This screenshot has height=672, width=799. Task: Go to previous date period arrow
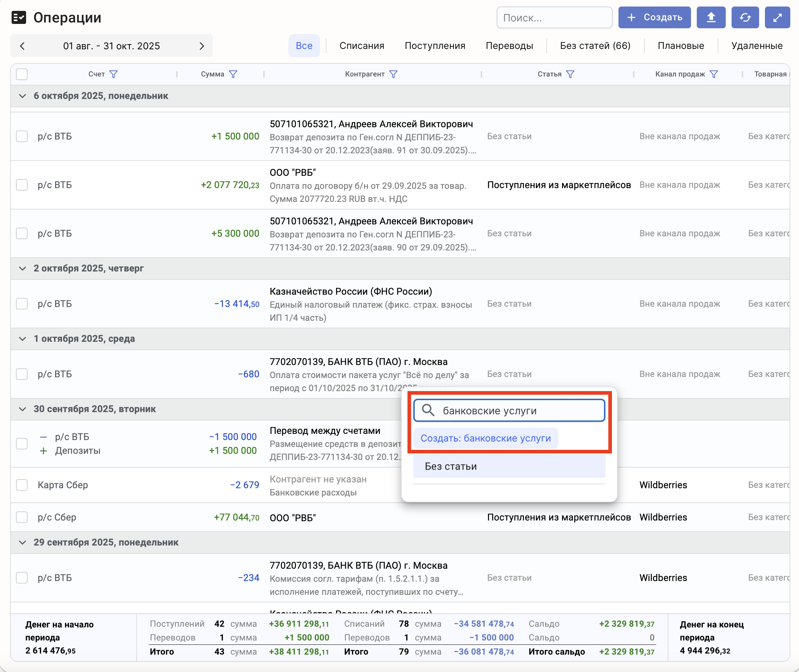point(22,46)
